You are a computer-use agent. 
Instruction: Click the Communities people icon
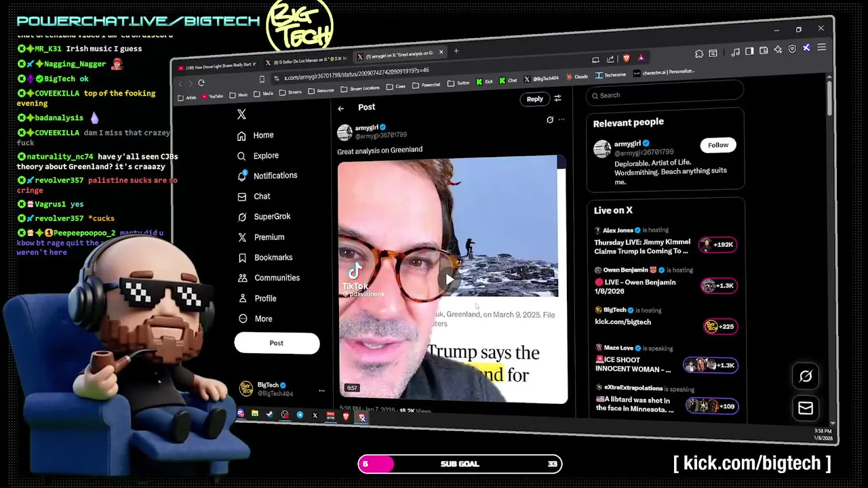[242, 278]
